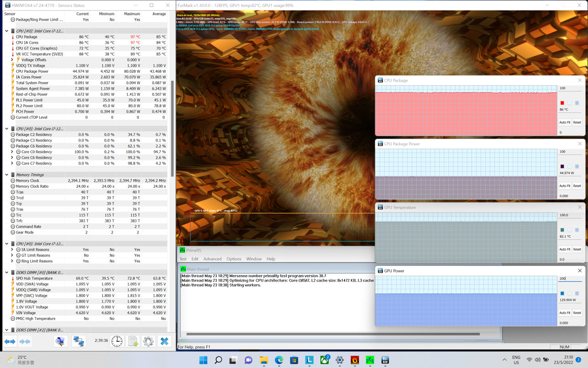Close the GPU Power graph window
Viewport: 588px width, 368px height.
pyautogui.click(x=580, y=270)
